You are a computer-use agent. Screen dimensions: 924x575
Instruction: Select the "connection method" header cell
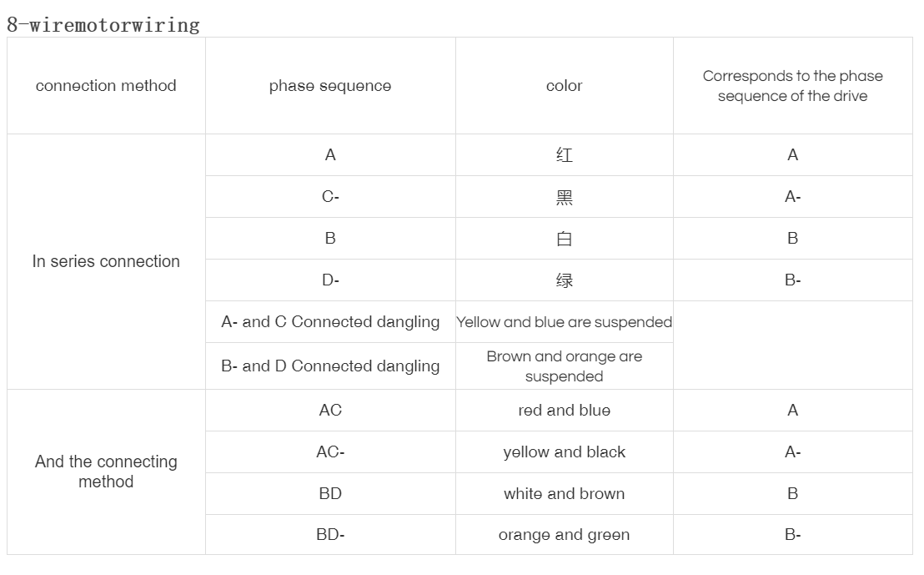click(x=106, y=86)
